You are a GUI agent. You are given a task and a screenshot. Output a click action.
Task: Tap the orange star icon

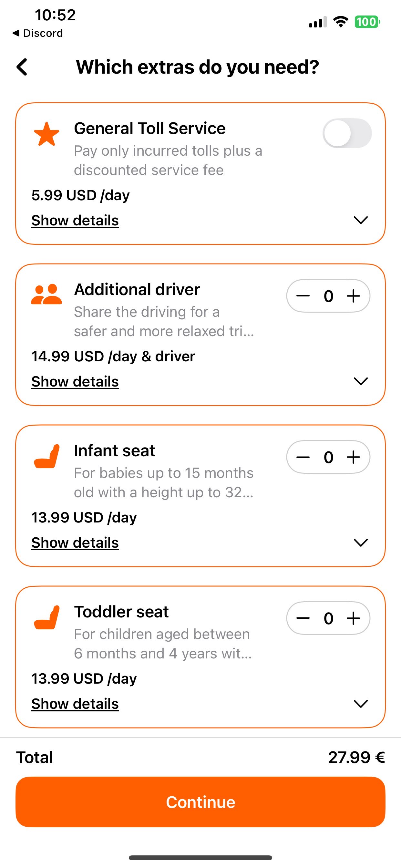pos(46,134)
